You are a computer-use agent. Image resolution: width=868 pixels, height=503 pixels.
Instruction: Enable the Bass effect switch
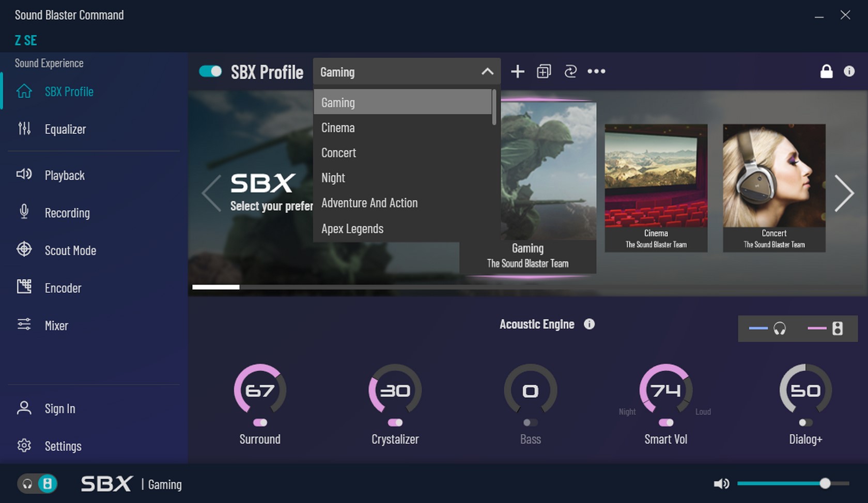531,422
